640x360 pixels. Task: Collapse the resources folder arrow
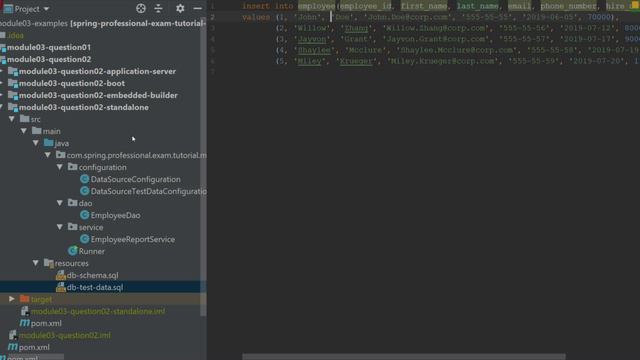click(36, 263)
